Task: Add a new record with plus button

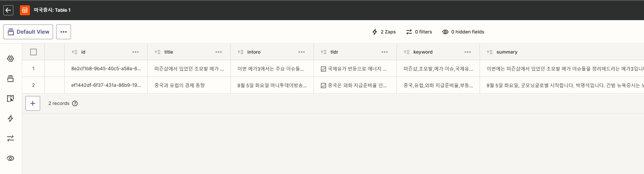Action: click(33, 104)
